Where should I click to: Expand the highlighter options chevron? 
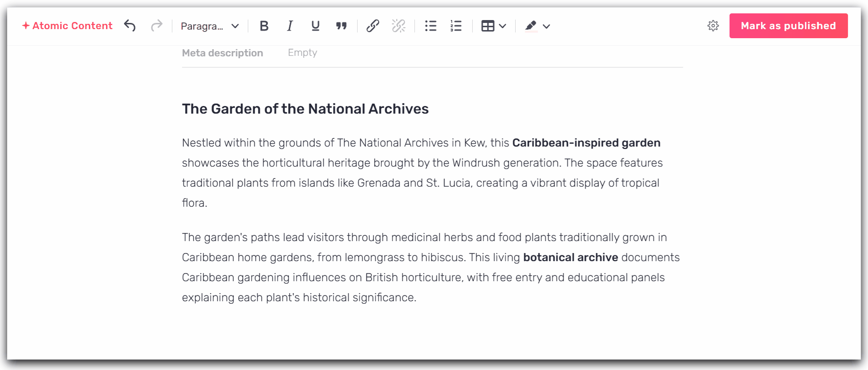pos(547,26)
